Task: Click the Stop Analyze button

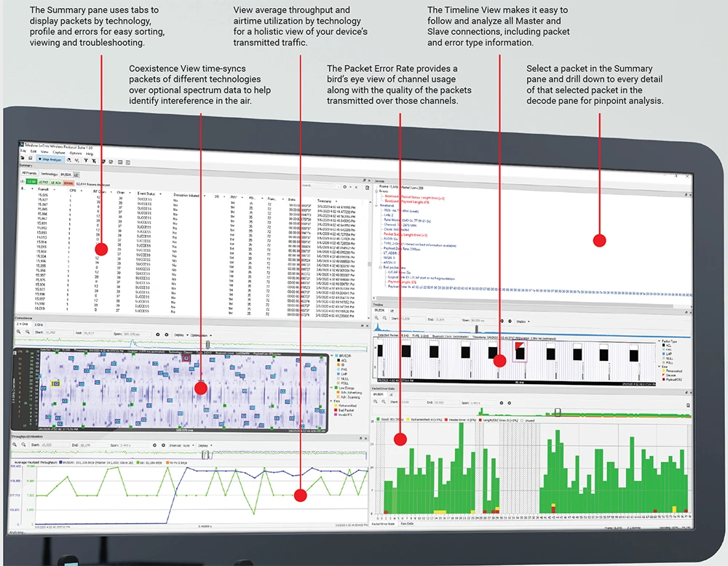Action: click(51, 159)
